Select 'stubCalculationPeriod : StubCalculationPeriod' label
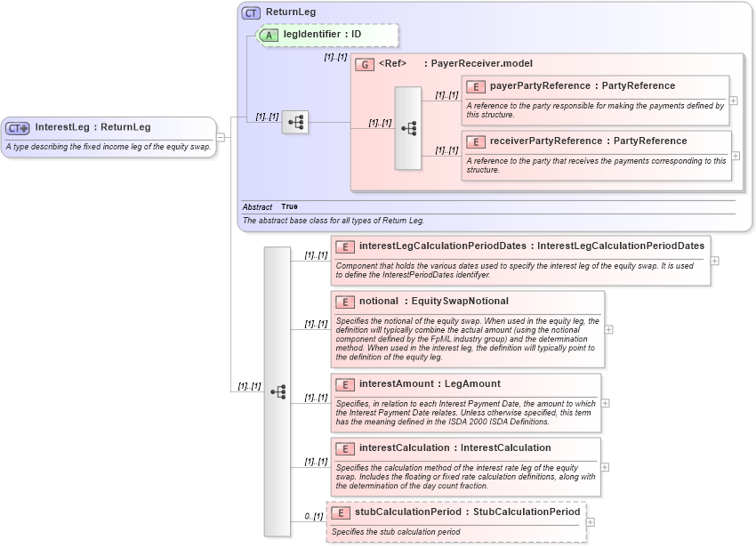The width and height of the screenshot is (756, 548). tap(467, 512)
